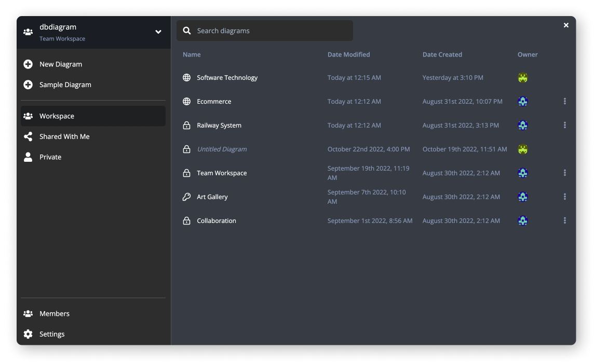595x364 pixels.
Task: Click the owner avatar for Ecommerce diagram
Action: tap(523, 101)
